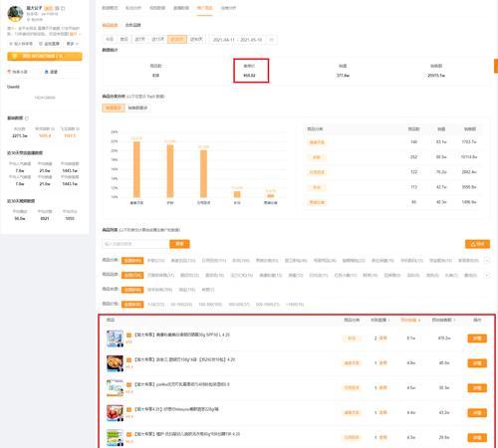This screenshot has height=448, width=498.
Task: Click the orange search button beside input
Action: coord(179,244)
